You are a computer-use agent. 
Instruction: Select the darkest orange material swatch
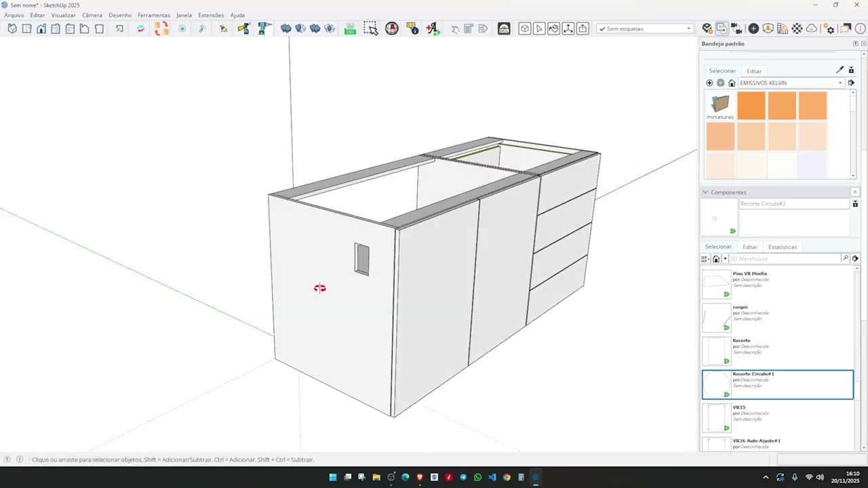click(751, 106)
